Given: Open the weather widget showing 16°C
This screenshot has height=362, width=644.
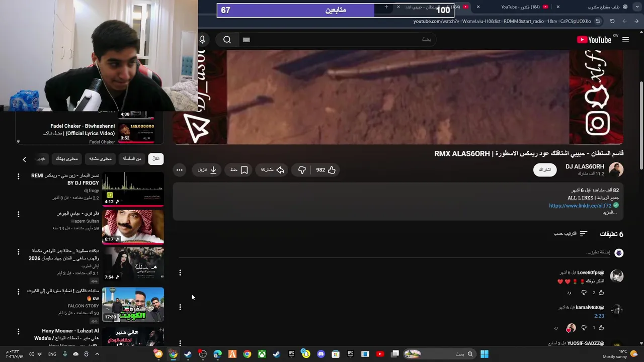Looking at the screenshot, I should (x=620, y=354).
